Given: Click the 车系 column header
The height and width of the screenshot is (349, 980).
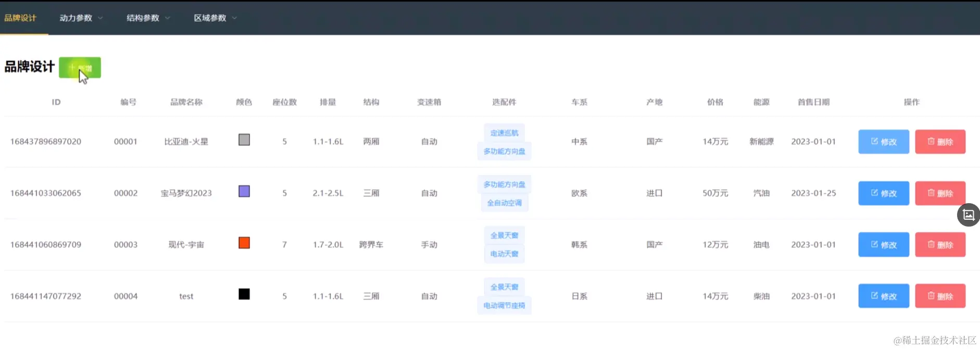Looking at the screenshot, I should 580,102.
